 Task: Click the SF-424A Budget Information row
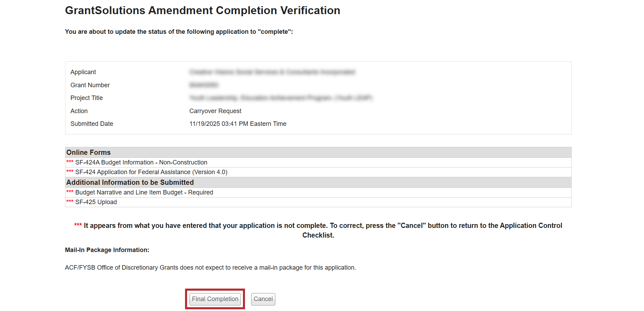(x=141, y=162)
